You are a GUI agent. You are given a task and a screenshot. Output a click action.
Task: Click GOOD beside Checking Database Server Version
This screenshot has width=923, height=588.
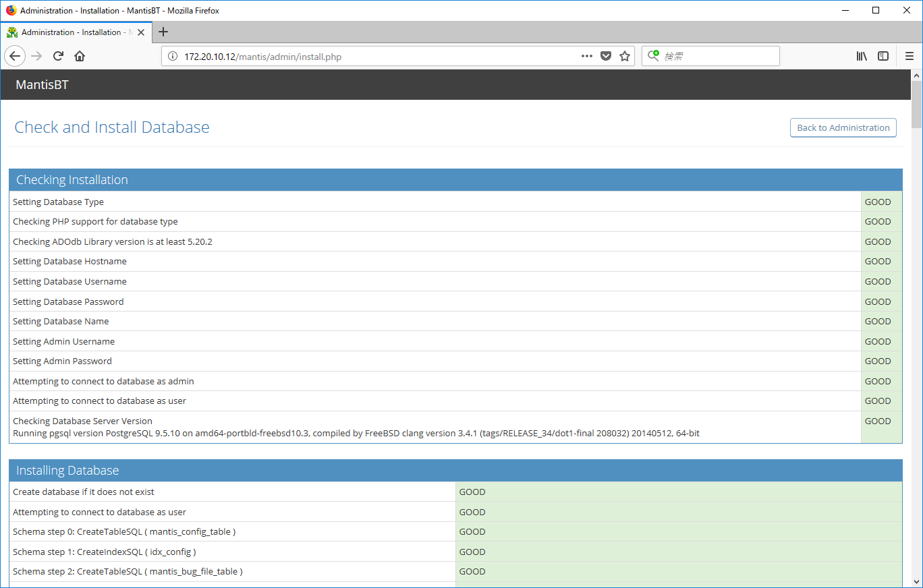tap(878, 421)
